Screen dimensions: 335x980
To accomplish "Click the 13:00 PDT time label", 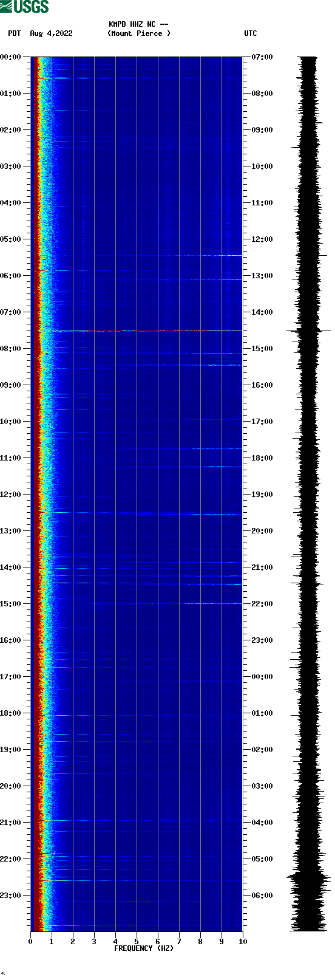I will pos(11,531).
